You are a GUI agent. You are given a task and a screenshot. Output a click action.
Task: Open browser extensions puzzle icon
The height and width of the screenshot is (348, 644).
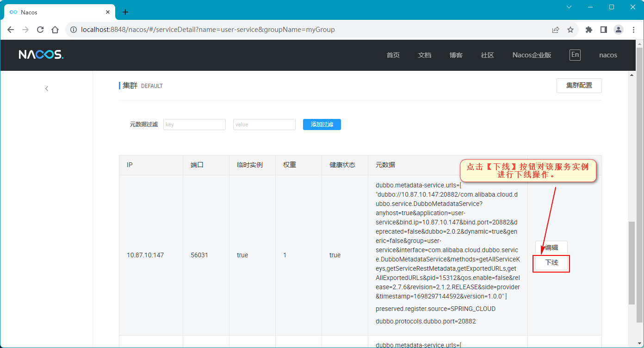[x=588, y=30]
